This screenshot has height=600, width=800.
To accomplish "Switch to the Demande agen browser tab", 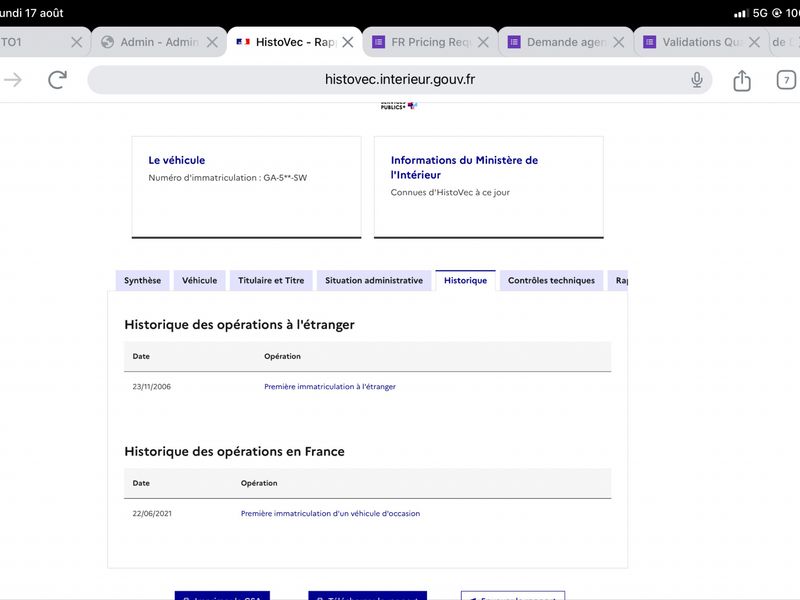I will [566, 42].
